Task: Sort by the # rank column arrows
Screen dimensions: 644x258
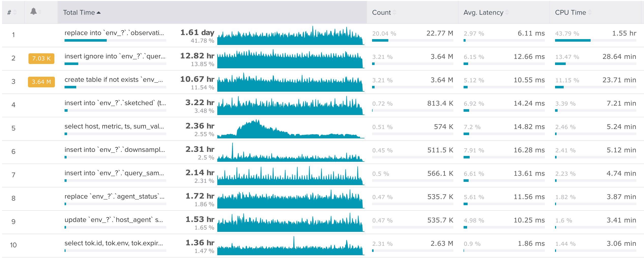Action: click(15, 12)
